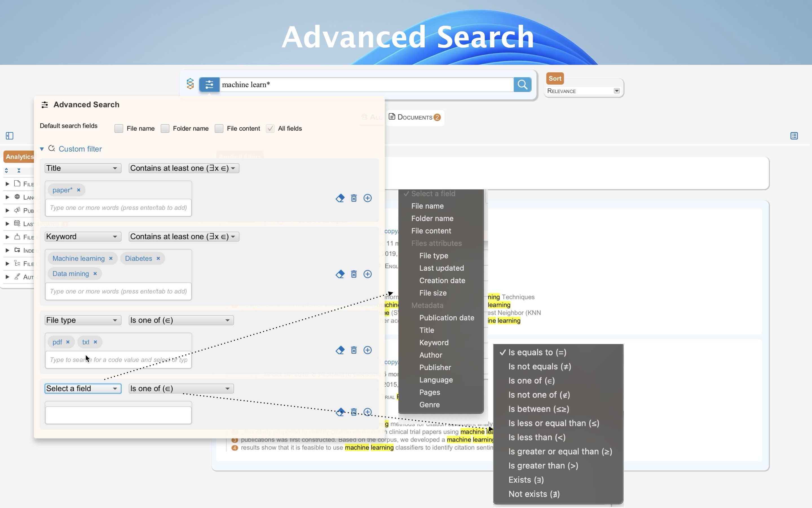Remove the txl file type tag
812x508 pixels.
[x=95, y=342]
